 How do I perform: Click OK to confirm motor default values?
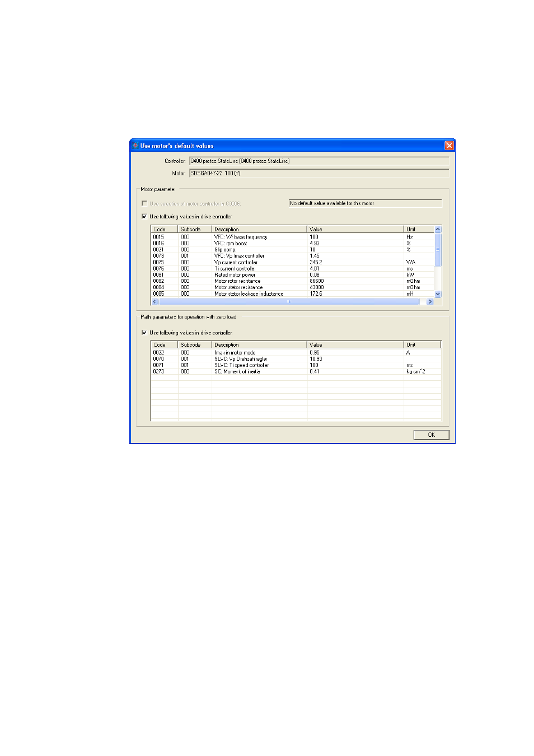coord(431,435)
